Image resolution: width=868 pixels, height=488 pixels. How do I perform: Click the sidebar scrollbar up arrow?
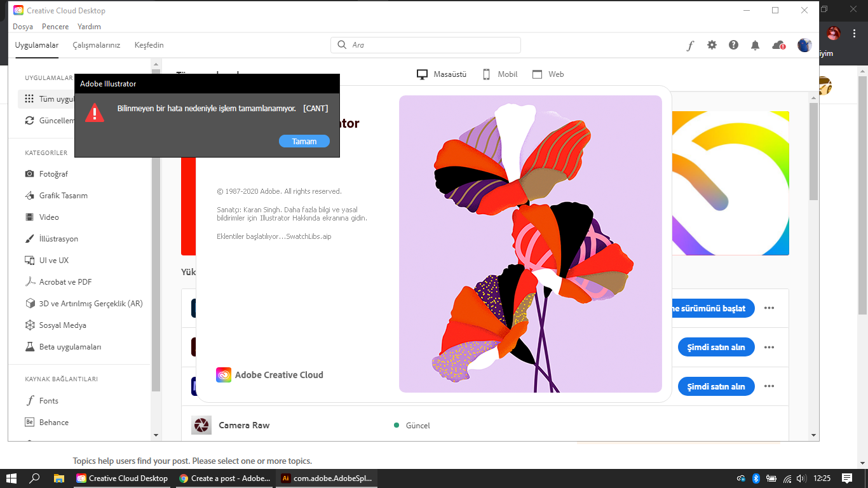(x=156, y=64)
